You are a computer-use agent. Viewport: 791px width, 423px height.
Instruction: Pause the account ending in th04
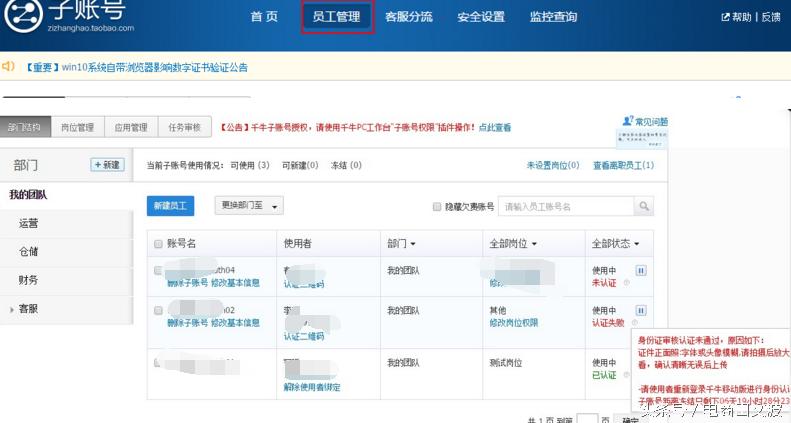(641, 271)
